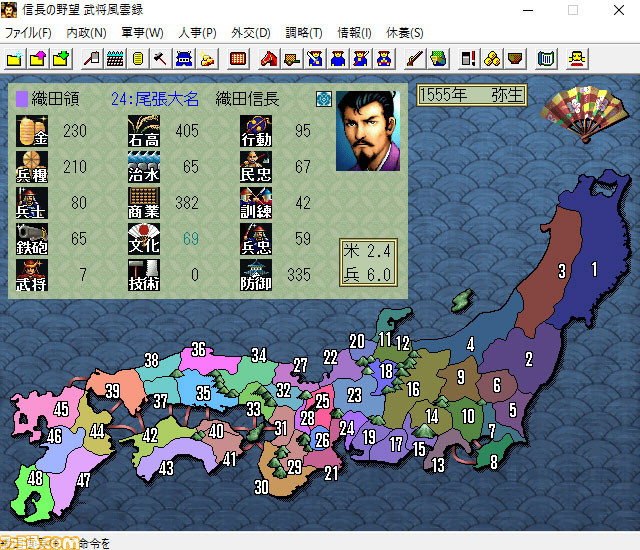Open the 内政(N) menu
The height and width of the screenshot is (550, 640).
(x=86, y=33)
